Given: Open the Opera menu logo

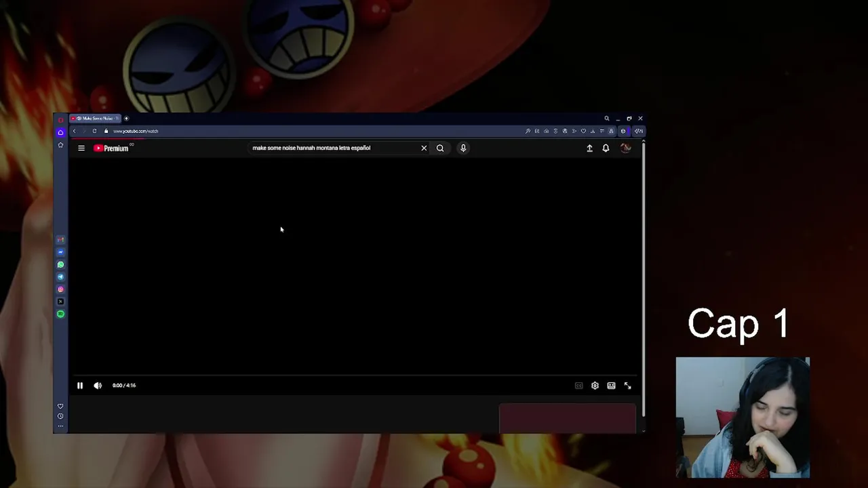Looking at the screenshot, I should point(60,120).
